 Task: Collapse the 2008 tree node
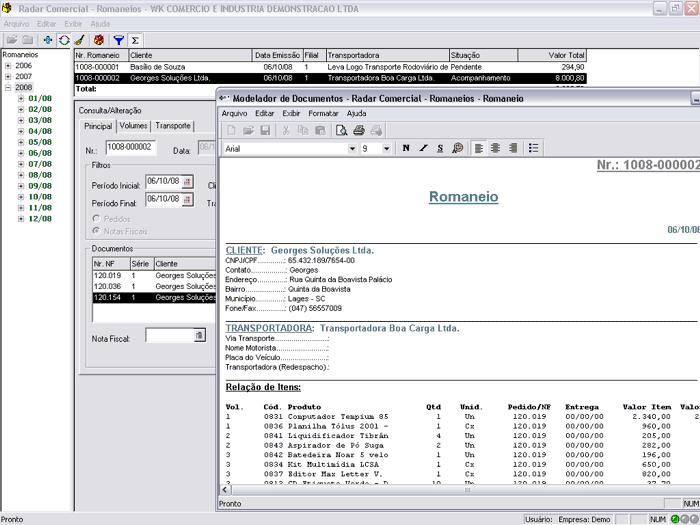(x=8, y=87)
